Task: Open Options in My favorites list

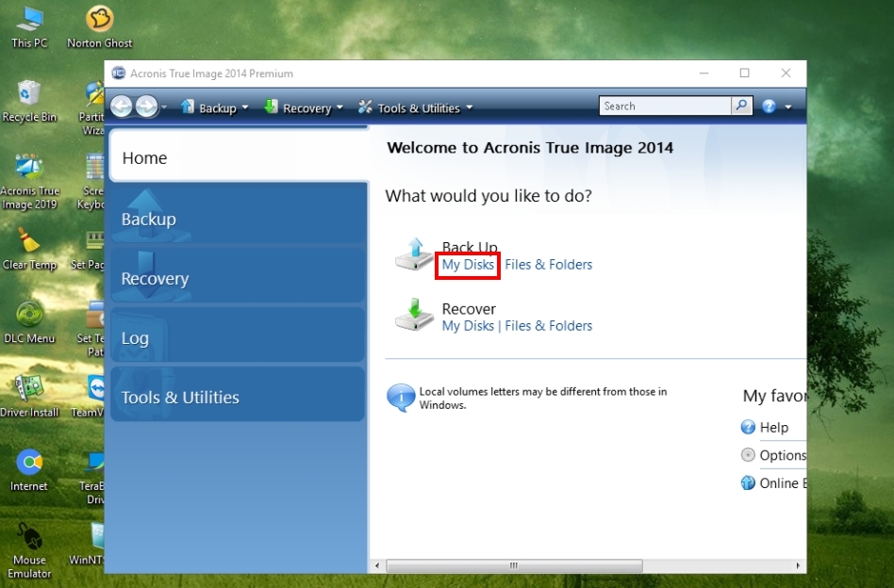Action: coord(783,455)
